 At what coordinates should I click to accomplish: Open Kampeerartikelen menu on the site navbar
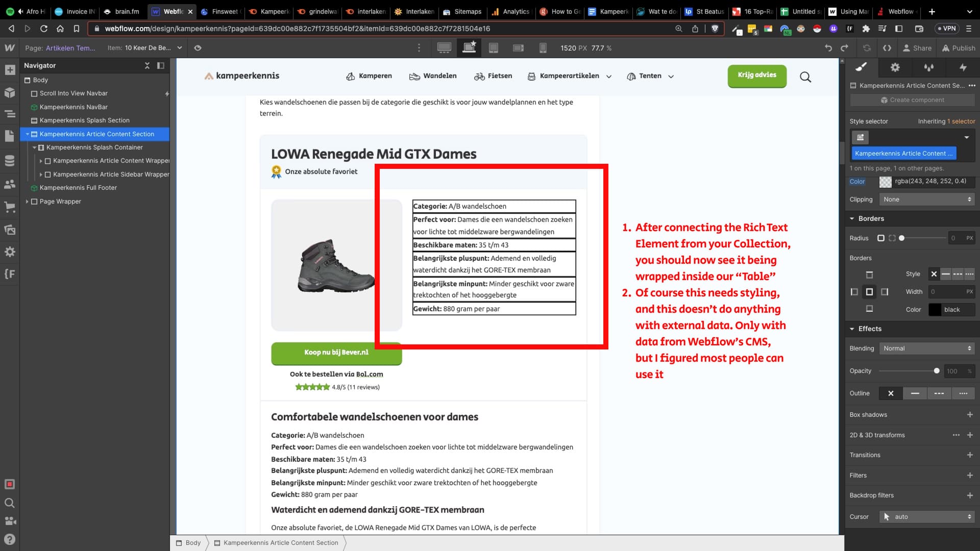569,76
